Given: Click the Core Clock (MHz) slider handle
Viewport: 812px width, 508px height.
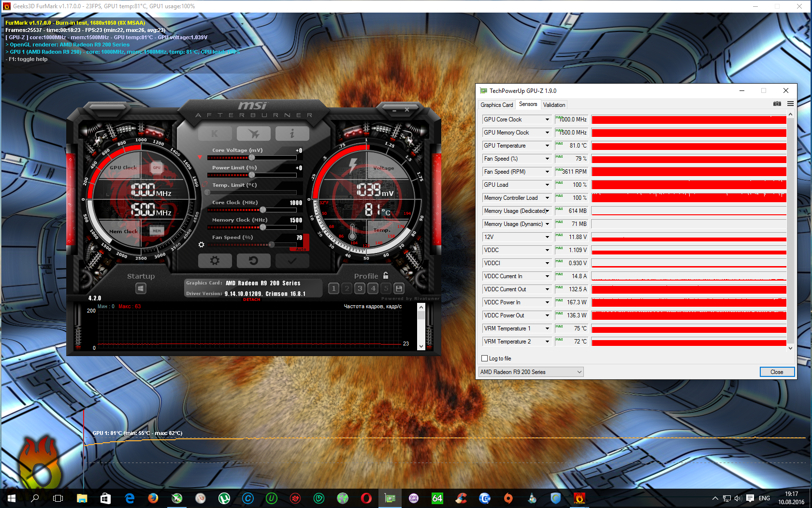Looking at the screenshot, I should click(x=263, y=210).
